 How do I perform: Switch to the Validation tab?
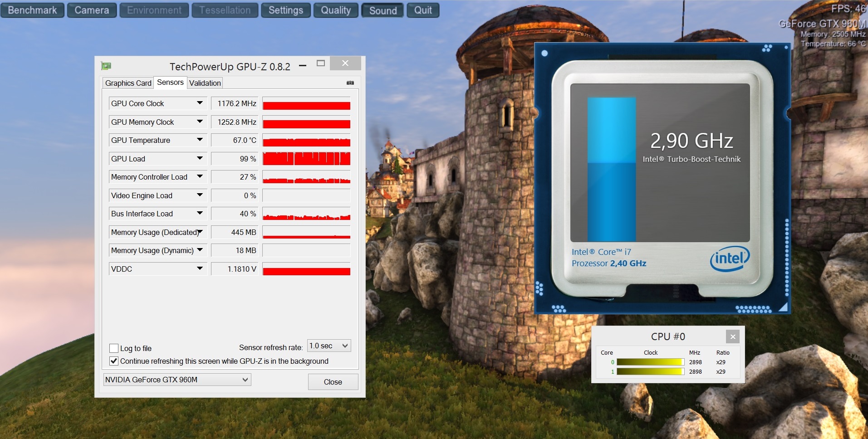click(x=205, y=83)
